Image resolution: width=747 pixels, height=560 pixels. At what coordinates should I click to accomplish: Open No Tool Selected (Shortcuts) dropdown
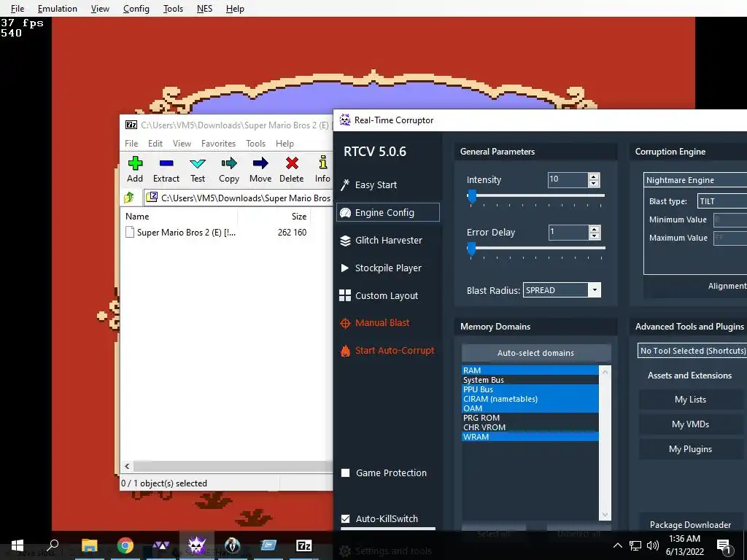(x=692, y=351)
